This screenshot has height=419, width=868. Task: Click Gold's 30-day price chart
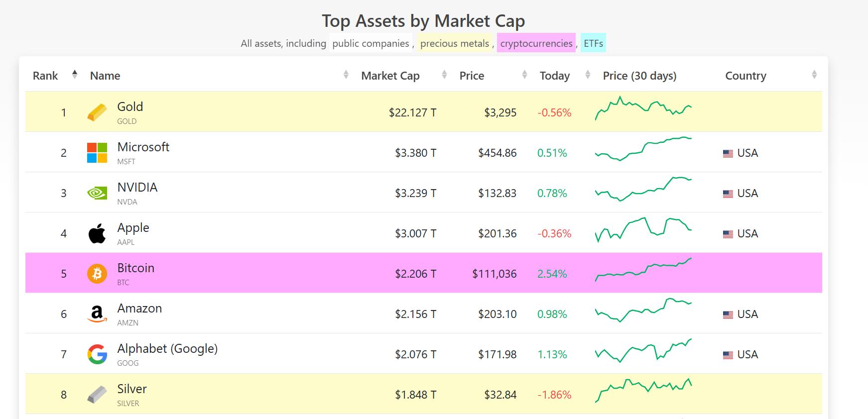643,108
